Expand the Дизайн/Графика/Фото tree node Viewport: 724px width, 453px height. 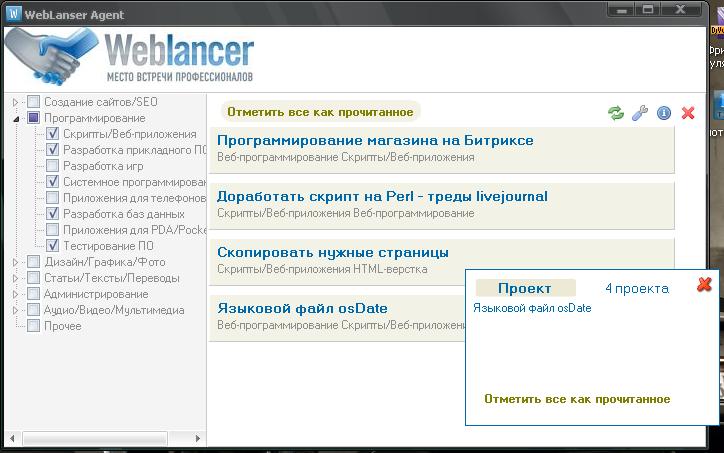pos(15,262)
